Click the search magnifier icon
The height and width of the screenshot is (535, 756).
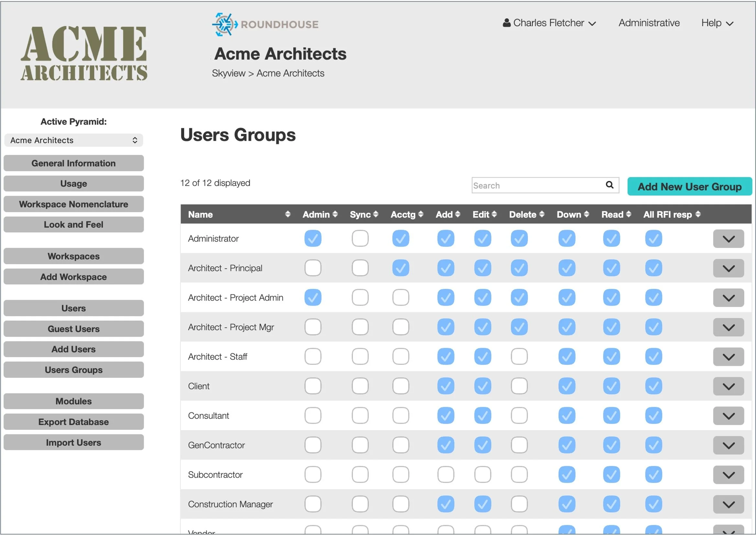click(609, 185)
